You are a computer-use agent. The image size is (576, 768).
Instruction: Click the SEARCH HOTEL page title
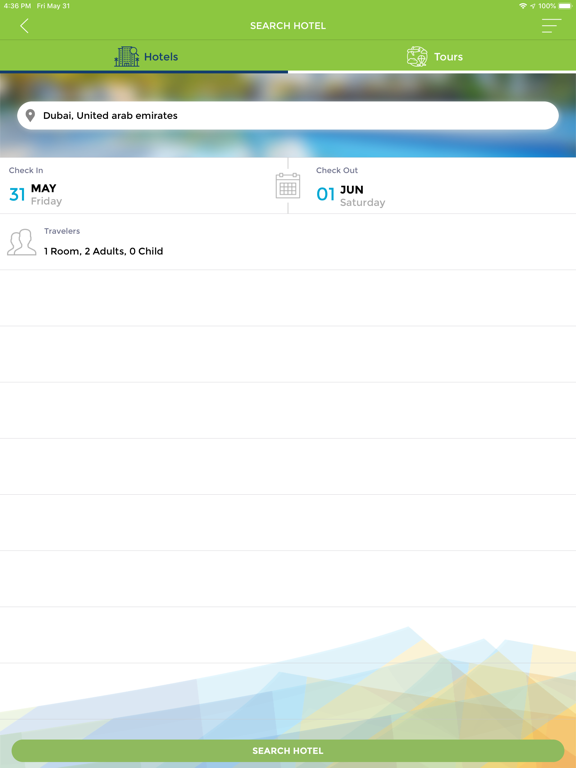[x=288, y=26]
